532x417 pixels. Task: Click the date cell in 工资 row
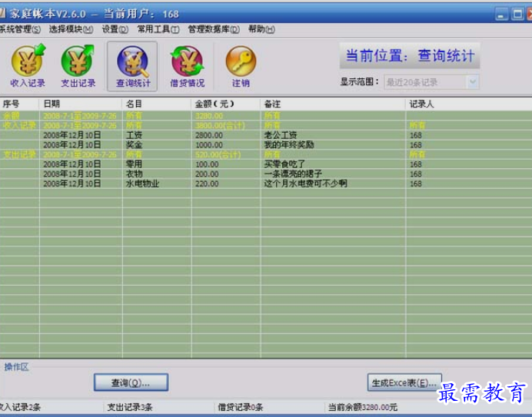pos(72,135)
